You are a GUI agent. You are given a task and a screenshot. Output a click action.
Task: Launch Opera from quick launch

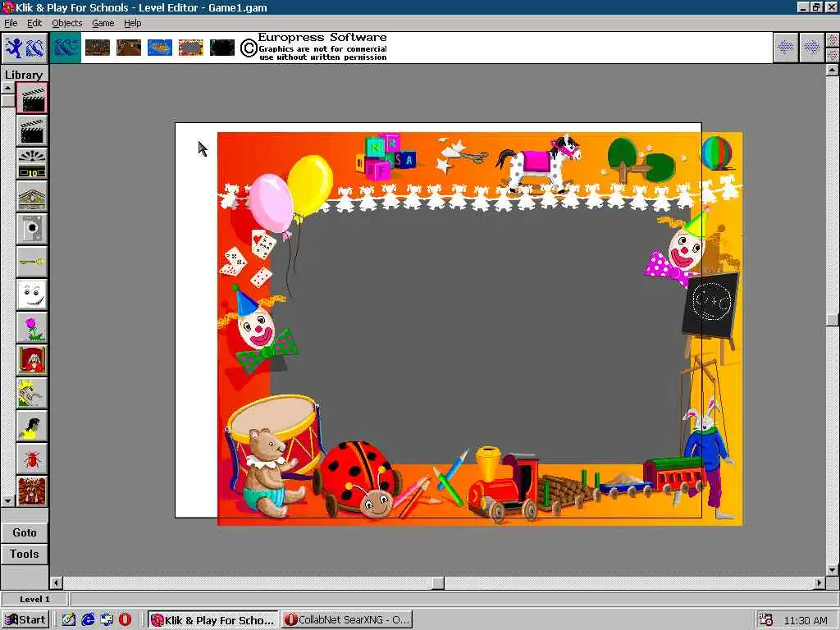tap(125, 620)
